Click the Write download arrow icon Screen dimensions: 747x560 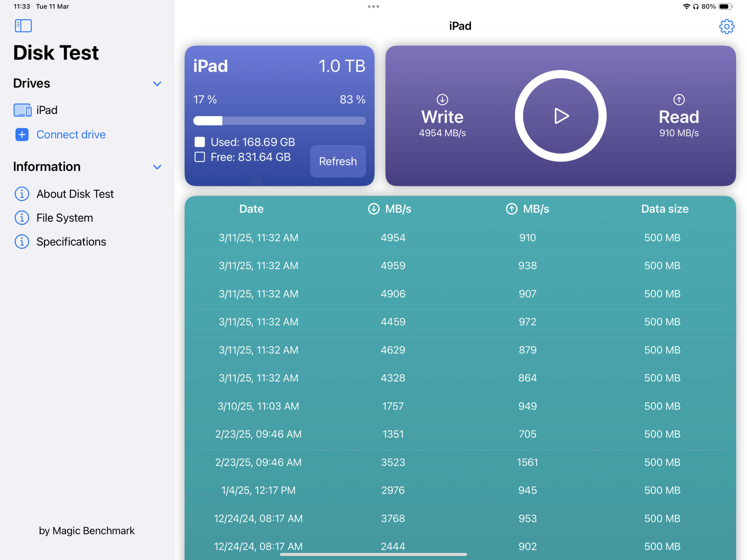click(x=442, y=100)
